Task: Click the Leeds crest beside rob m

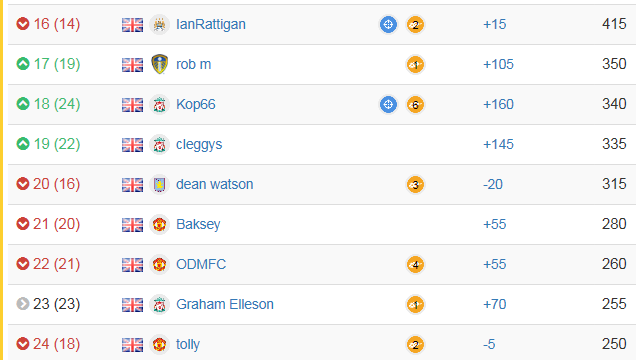Action: point(159,64)
